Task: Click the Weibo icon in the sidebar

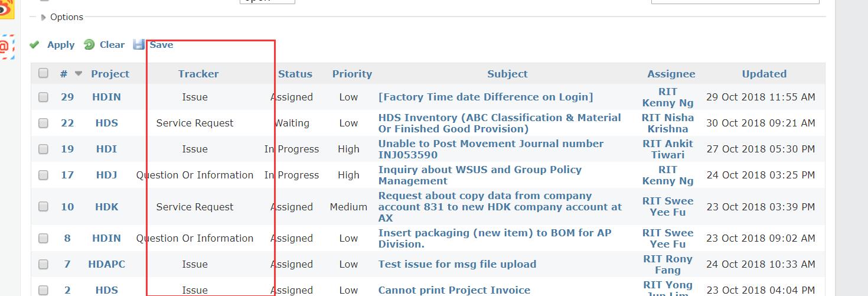Action: click(6, 9)
